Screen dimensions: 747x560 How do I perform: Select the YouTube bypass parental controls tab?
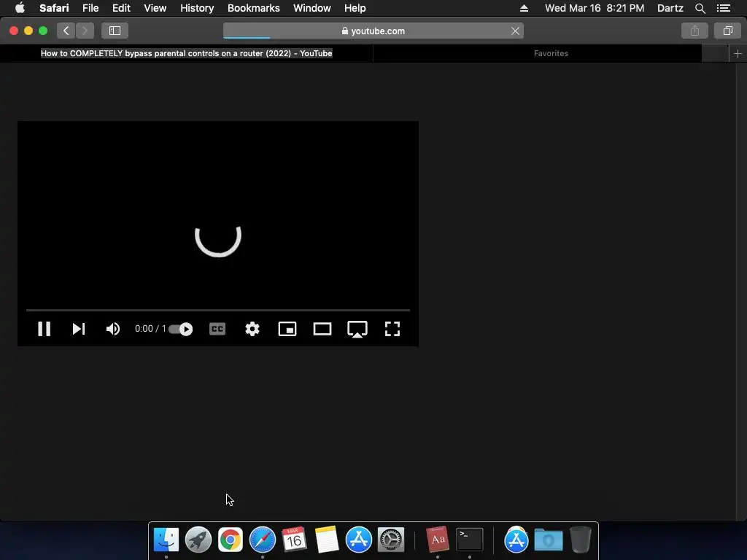coord(186,53)
